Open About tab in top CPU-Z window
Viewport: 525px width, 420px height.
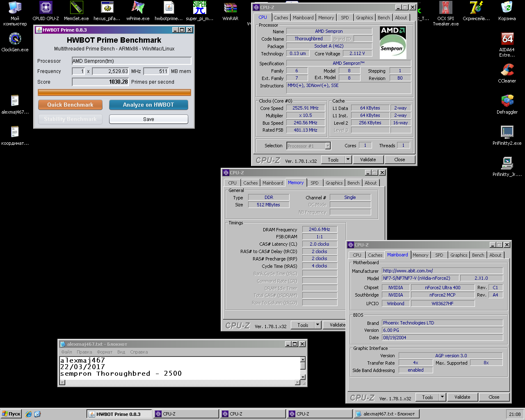(401, 18)
